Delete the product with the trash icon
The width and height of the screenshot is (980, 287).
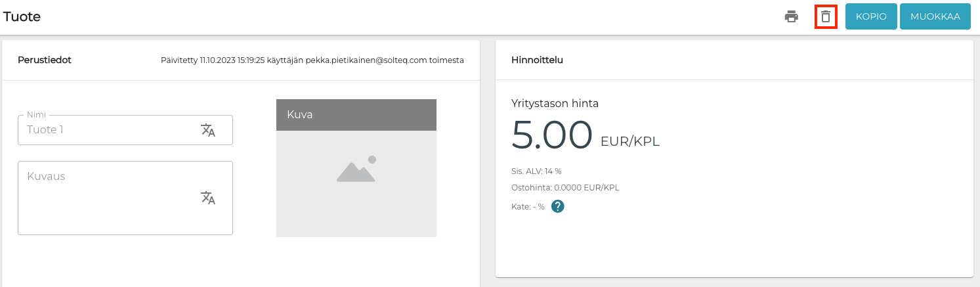point(826,17)
